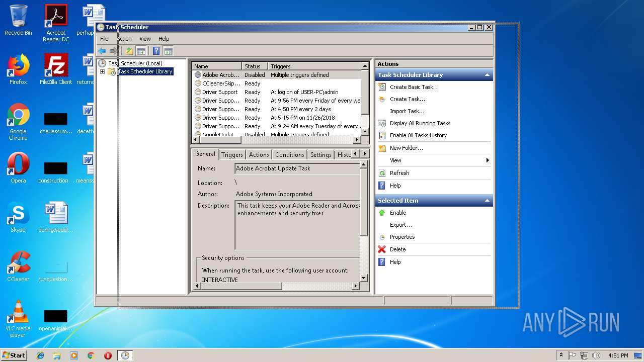Viewport: 644px width, 362px height.
Task: Click the Chrome icon in the taskbar
Action: coord(91,355)
